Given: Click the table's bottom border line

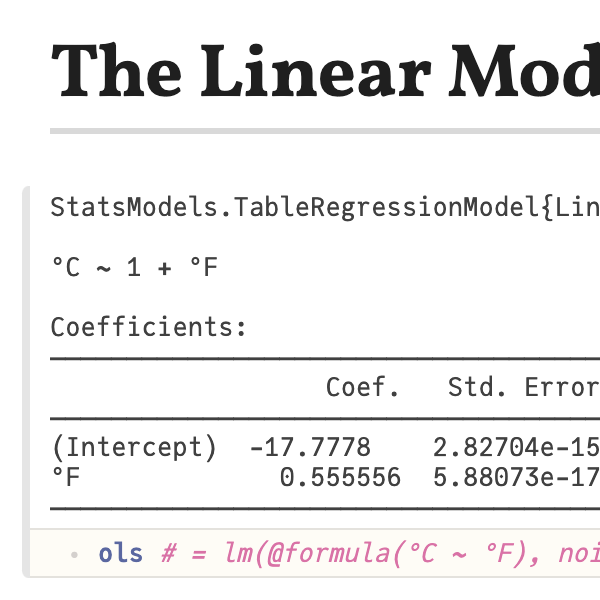Looking at the screenshot, I should tap(325, 509).
